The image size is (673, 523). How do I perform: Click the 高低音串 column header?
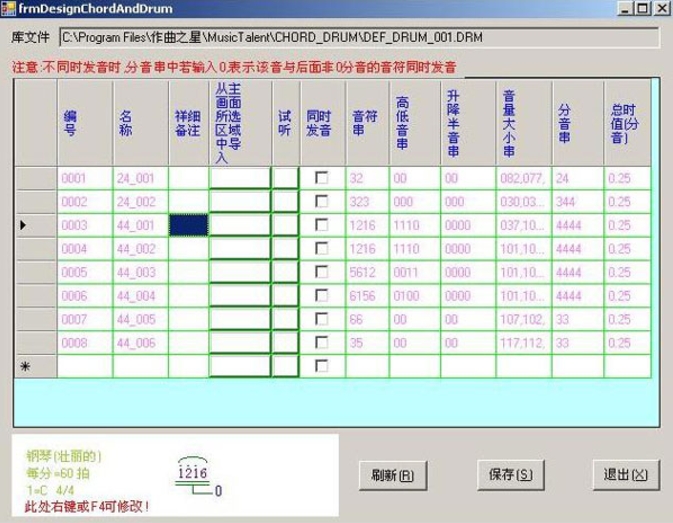click(415, 124)
